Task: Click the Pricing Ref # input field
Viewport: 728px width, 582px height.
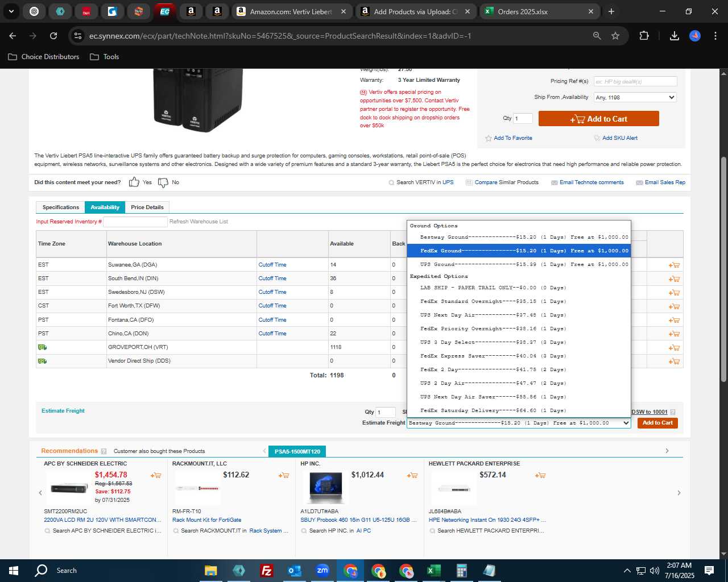Action: click(x=635, y=81)
